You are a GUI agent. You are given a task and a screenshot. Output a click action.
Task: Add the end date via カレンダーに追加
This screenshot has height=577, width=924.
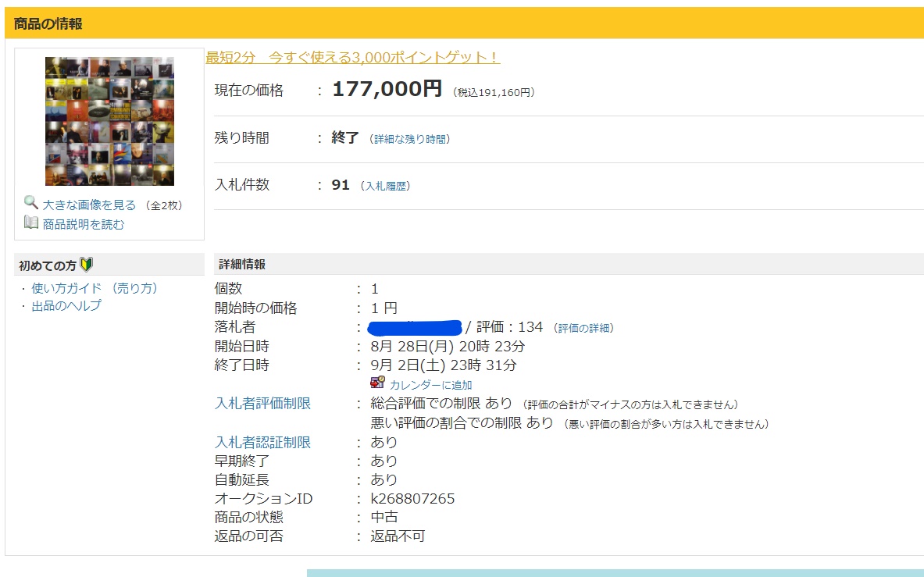tap(430, 385)
